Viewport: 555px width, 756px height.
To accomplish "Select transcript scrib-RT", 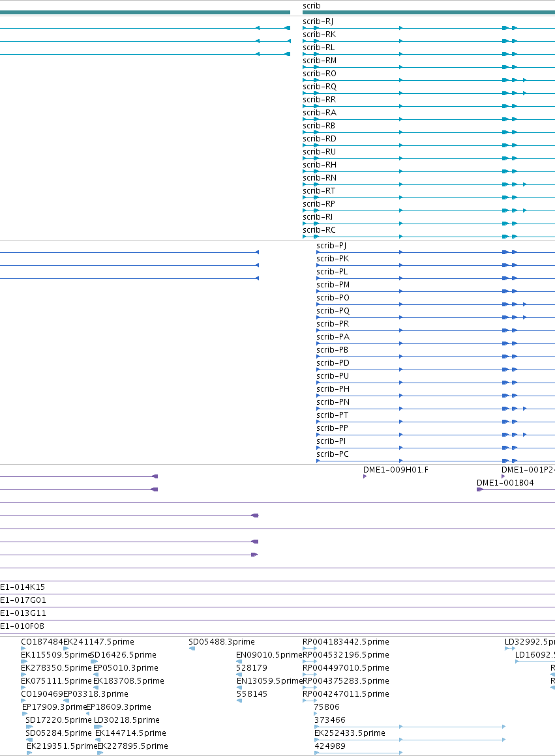I will (x=318, y=190).
